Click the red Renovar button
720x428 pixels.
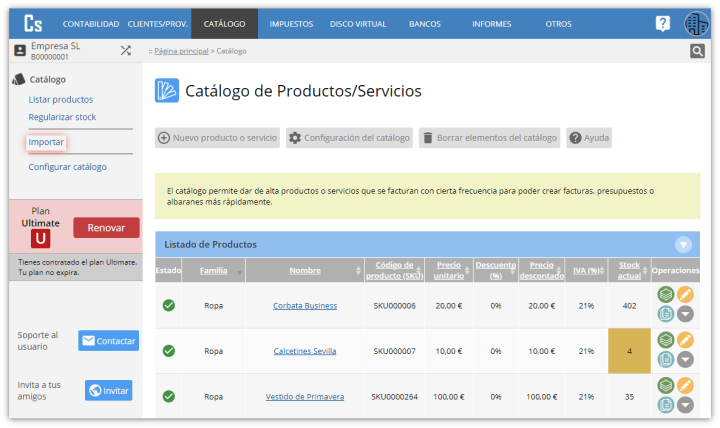click(106, 228)
